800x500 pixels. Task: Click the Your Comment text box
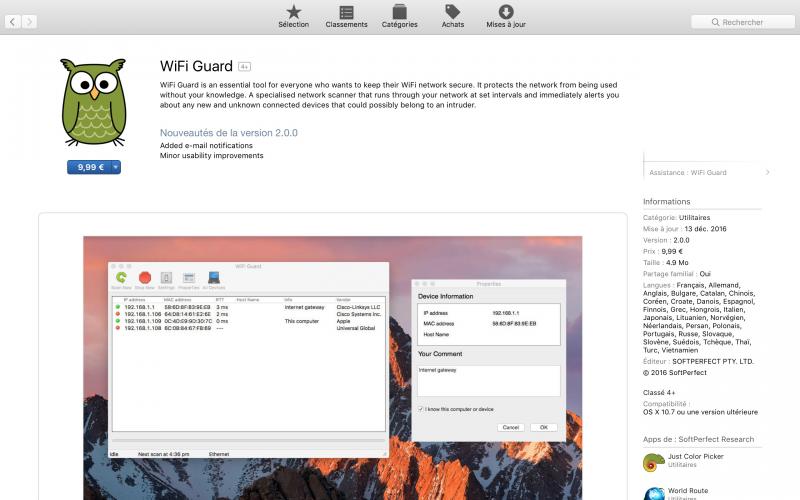(489, 381)
